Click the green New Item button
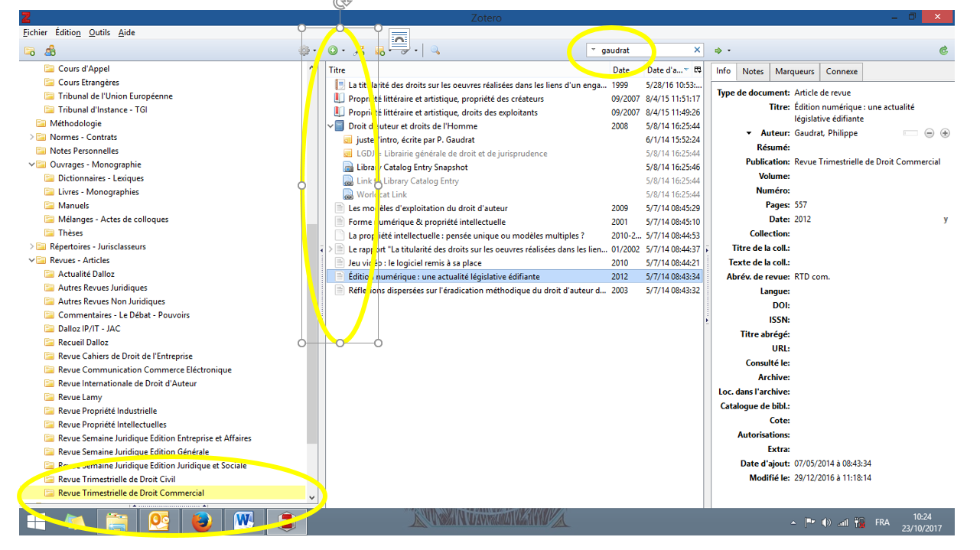Screen dimensions: 980x550 pos(333,50)
